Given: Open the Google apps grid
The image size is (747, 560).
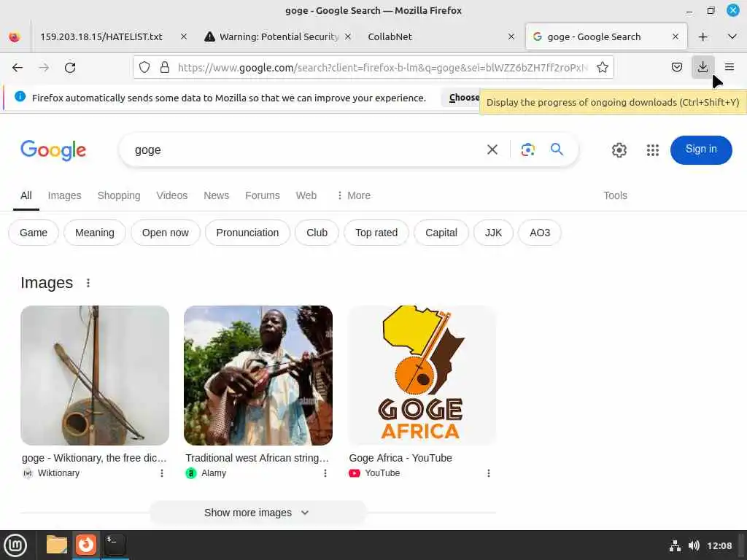Looking at the screenshot, I should [652, 150].
